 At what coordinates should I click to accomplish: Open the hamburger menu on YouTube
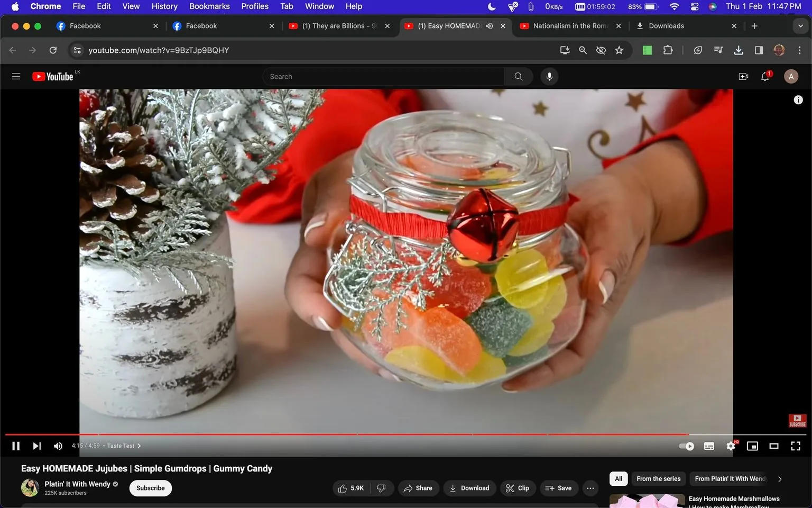[16, 76]
